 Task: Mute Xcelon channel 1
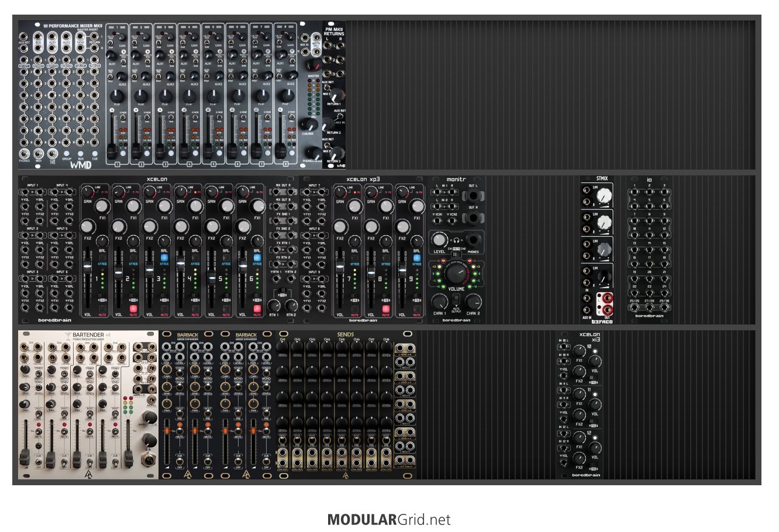tap(102, 308)
